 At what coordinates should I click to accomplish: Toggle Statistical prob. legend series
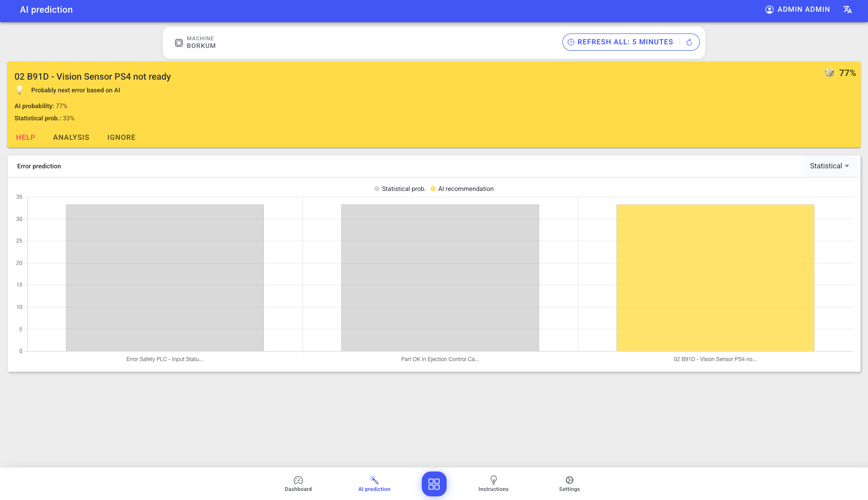(x=400, y=189)
